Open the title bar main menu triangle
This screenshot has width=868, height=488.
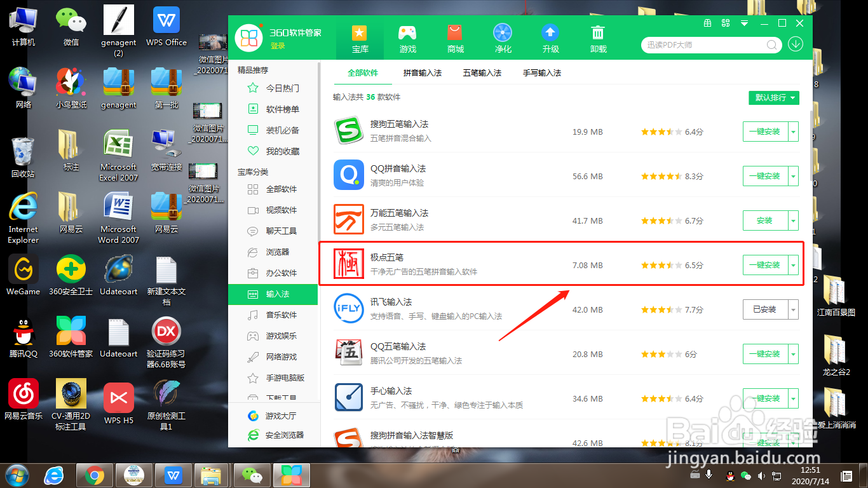(x=745, y=23)
